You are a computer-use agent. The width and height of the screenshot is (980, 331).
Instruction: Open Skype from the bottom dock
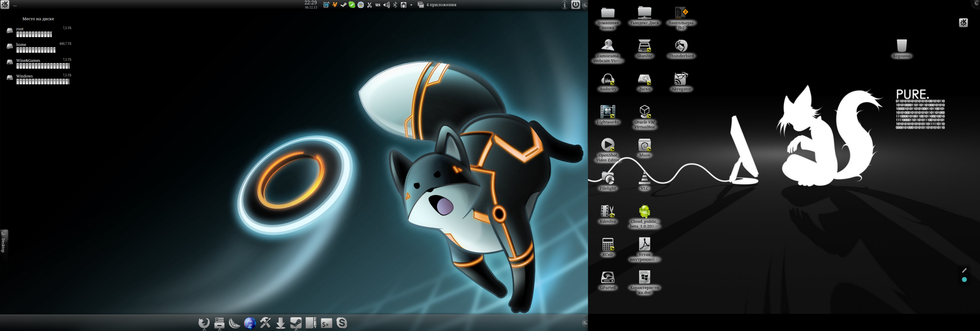[342, 323]
